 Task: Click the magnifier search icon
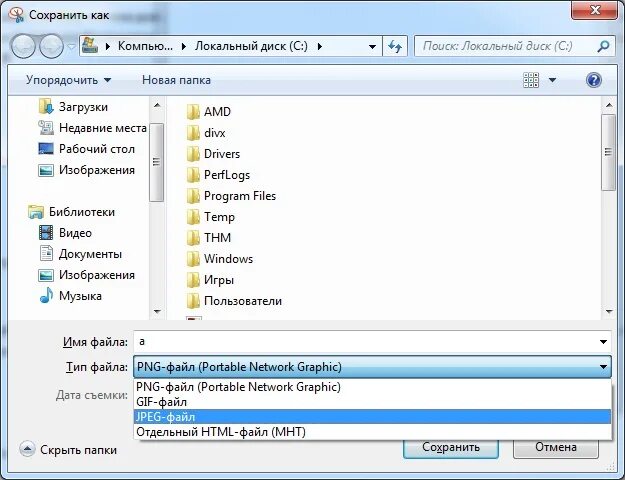point(604,46)
